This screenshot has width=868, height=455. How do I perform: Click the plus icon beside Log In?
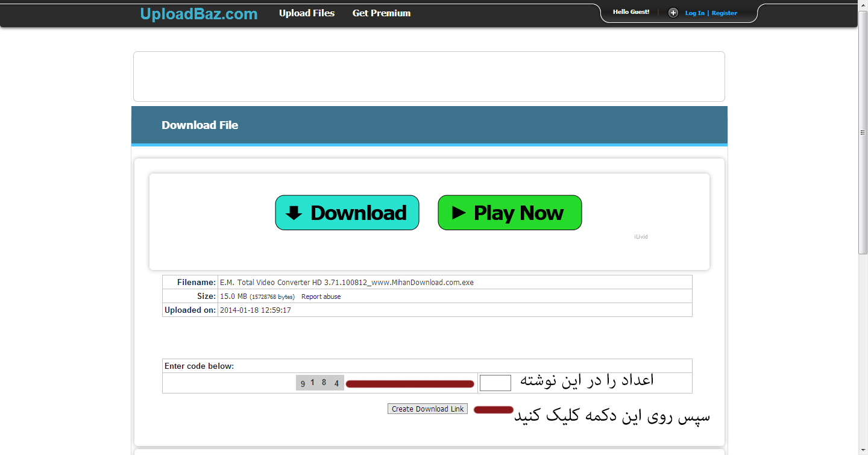[673, 13]
